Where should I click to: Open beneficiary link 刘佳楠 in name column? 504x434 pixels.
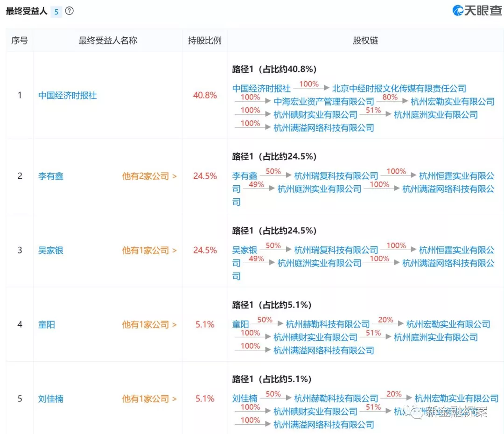click(50, 399)
